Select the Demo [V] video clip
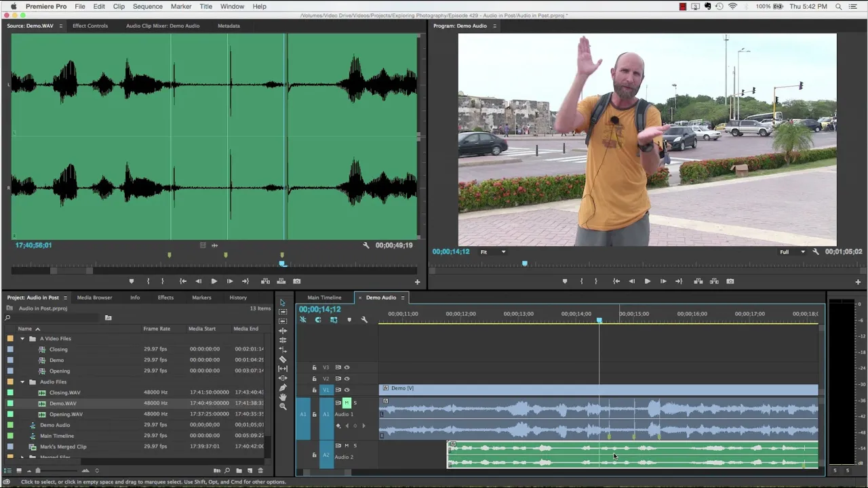This screenshot has height=488, width=868. pos(599,389)
